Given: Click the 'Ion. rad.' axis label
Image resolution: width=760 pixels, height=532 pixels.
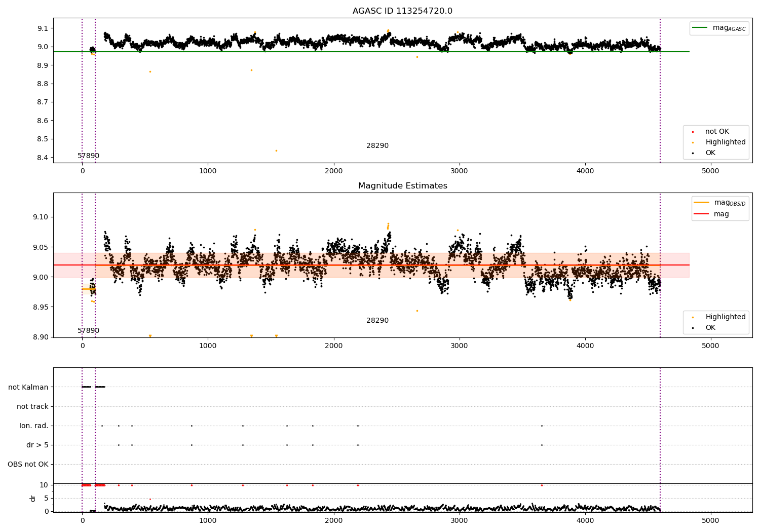Looking at the screenshot, I should (x=34, y=426).
